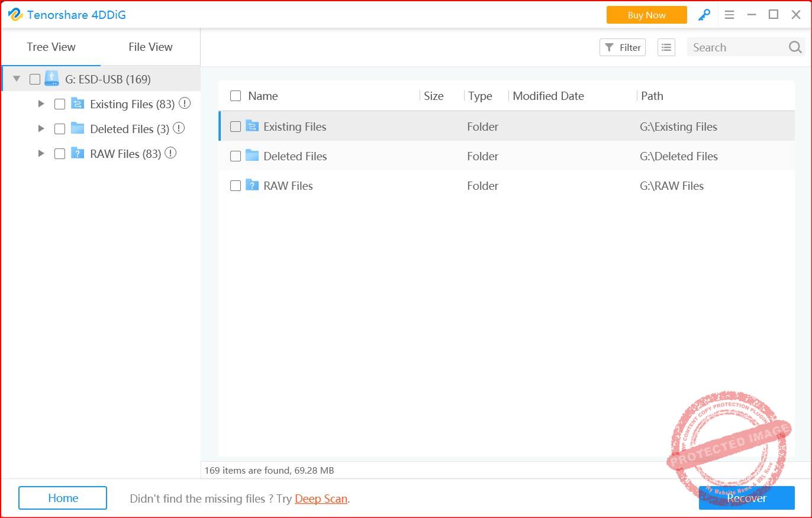Select the Name column header checkbox
The height and width of the screenshot is (518, 812).
235,95
